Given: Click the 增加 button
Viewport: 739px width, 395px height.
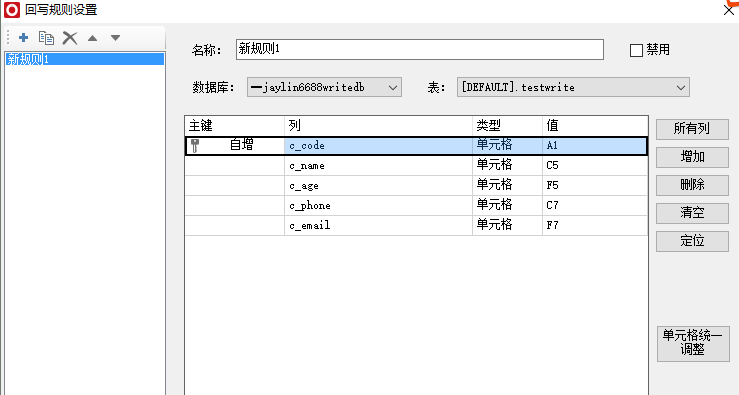Looking at the screenshot, I should [x=692, y=157].
